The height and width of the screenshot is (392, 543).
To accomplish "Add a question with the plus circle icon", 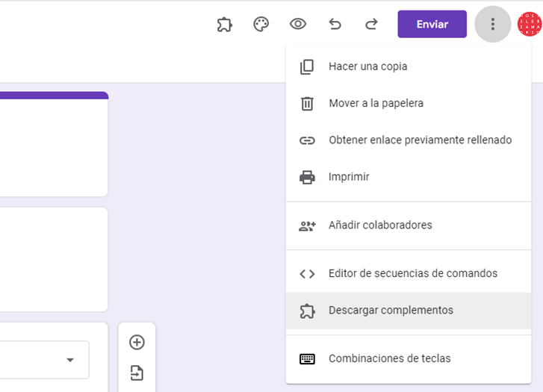I will (x=137, y=342).
